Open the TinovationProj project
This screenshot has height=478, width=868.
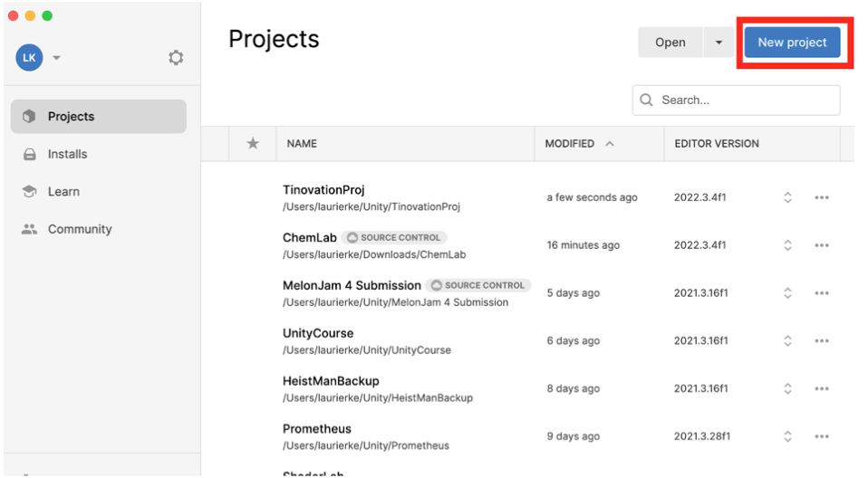click(323, 190)
